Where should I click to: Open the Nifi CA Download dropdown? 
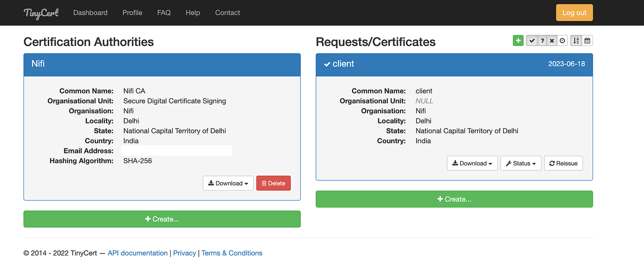228,183
